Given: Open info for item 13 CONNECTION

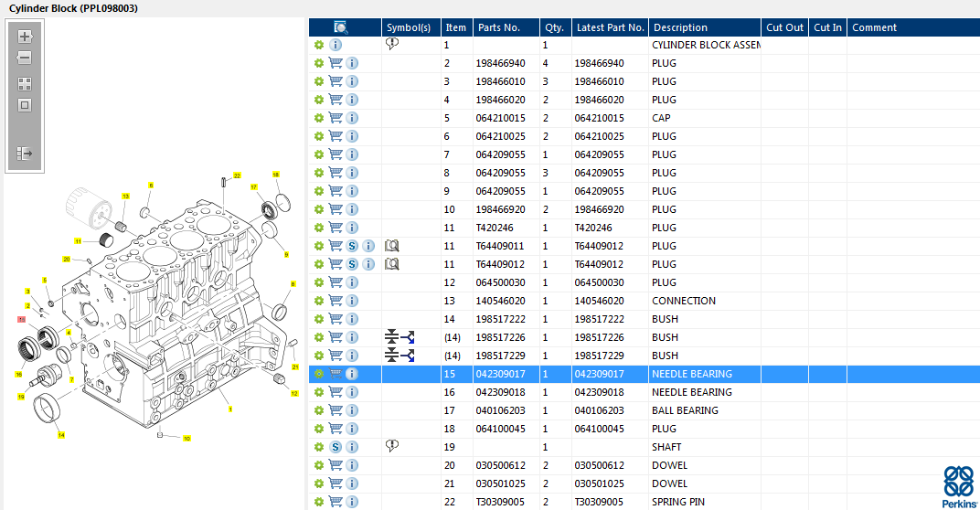Looking at the screenshot, I should coord(353,301).
